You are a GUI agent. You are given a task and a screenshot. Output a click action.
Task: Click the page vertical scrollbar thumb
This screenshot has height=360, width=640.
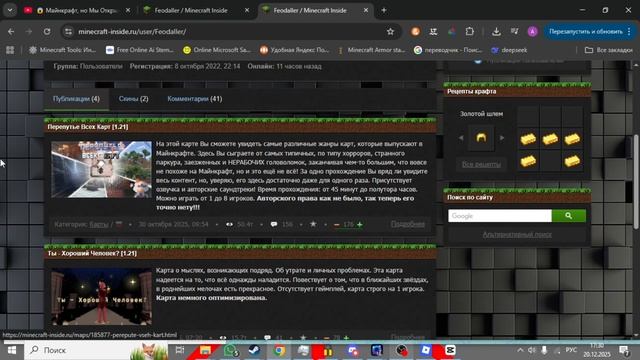click(x=636, y=182)
